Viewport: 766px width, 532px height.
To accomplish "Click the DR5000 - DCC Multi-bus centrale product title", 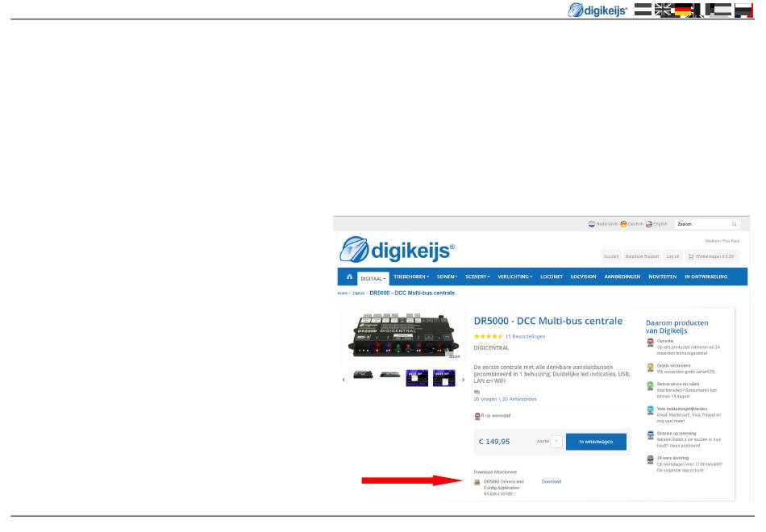I will tap(548, 321).
